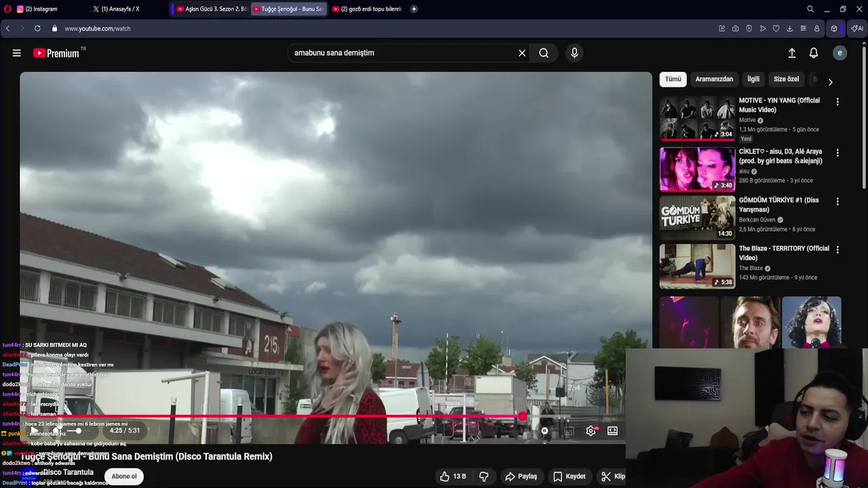The height and width of the screenshot is (488, 868).
Task: Click the 'Klip' clip button
Action: pyautogui.click(x=613, y=476)
